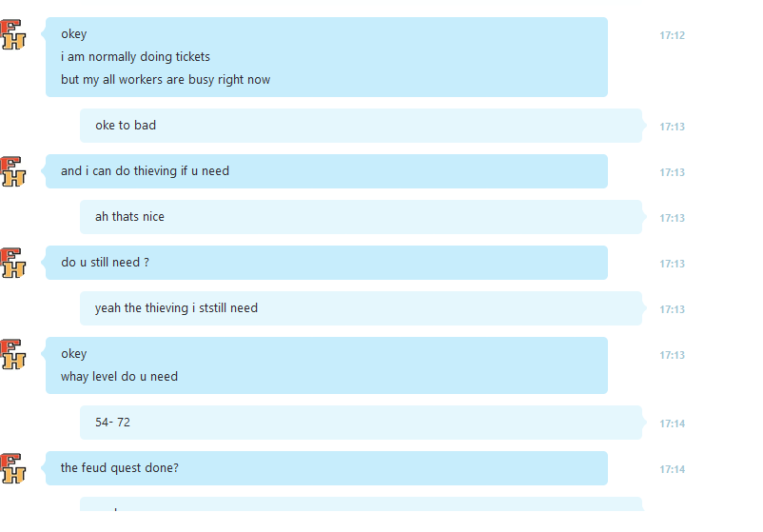Screen dimensions: 763x532
Task: Click the message 'but my all workers are busy right now'
Action: tap(166, 79)
